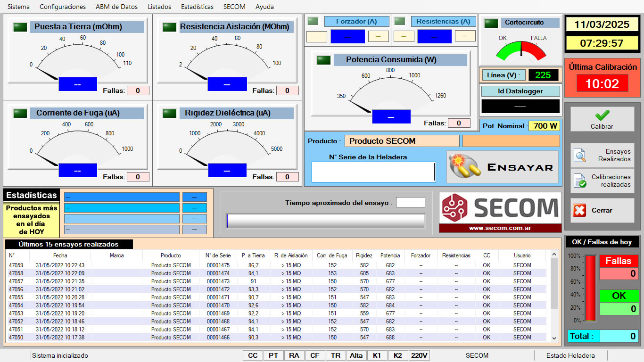Image resolution: width=644 pixels, height=362 pixels.
Task: Open the Estadísticas menu
Action: [x=197, y=7]
